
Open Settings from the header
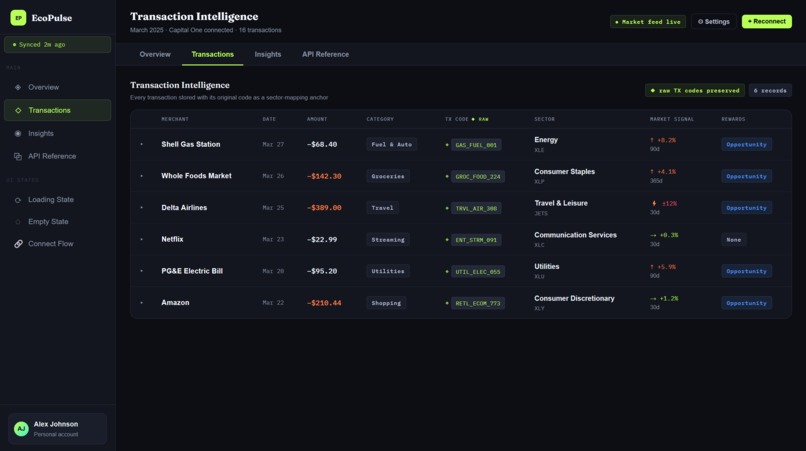tap(713, 22)
